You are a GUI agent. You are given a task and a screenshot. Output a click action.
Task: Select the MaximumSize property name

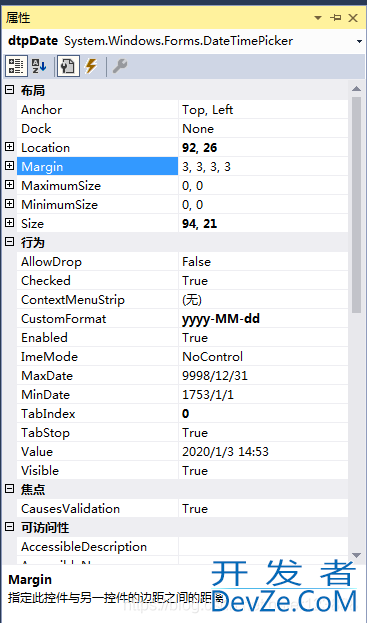click(61, 186)
